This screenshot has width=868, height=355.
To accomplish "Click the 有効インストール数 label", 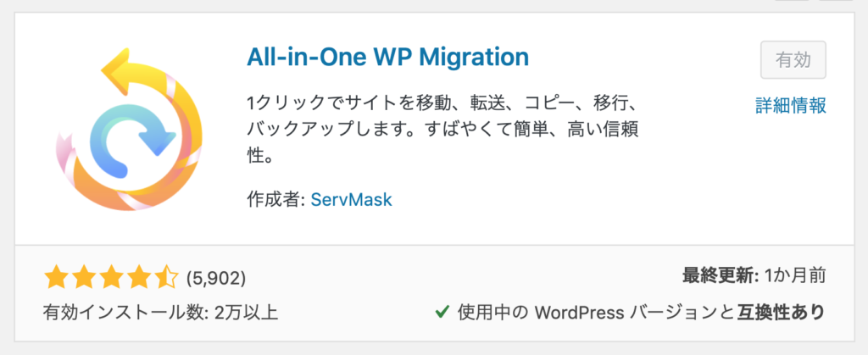I will (x=125, y=313).
